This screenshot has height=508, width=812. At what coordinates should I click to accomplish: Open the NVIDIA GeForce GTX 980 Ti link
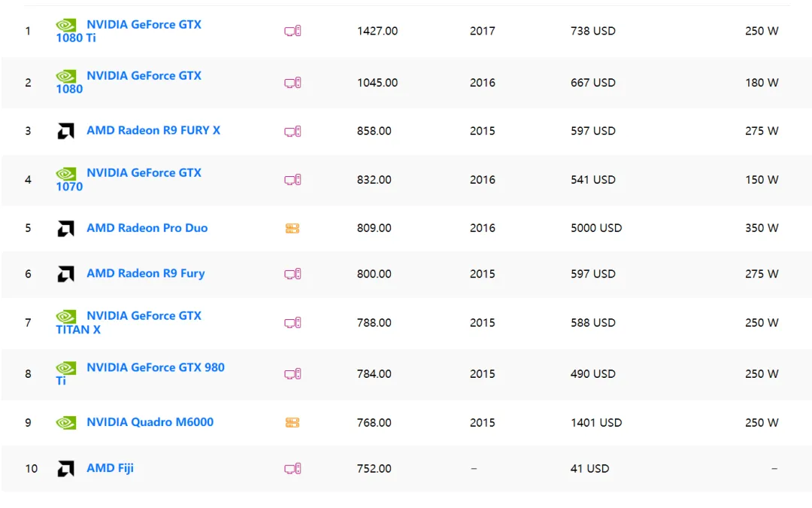[141, 374]
